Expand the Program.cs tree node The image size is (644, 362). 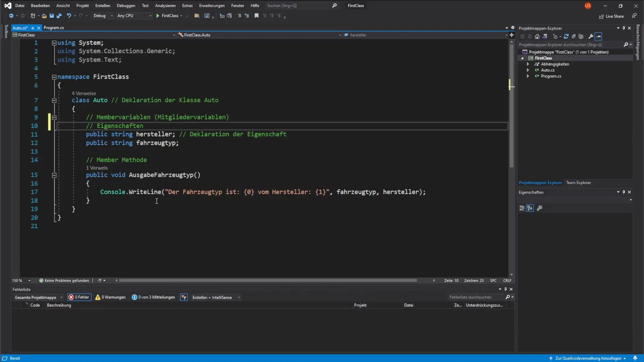click(528, 76)
